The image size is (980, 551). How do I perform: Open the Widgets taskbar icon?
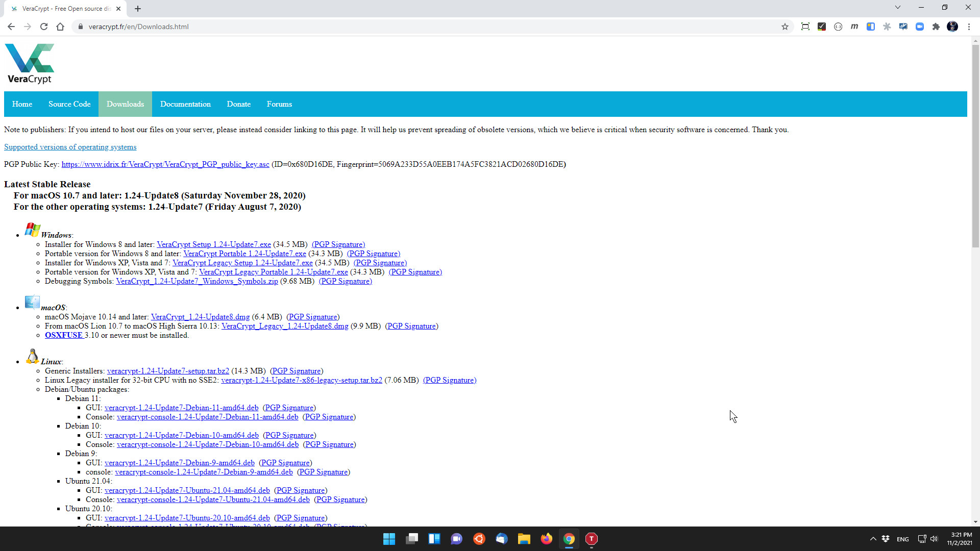(x=434, y=539)
